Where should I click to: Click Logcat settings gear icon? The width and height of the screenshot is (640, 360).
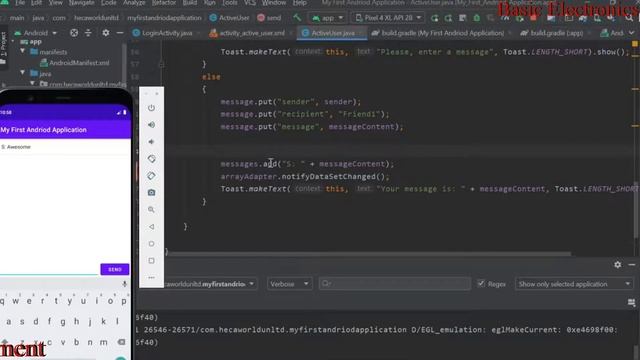(x=618, y=264)
